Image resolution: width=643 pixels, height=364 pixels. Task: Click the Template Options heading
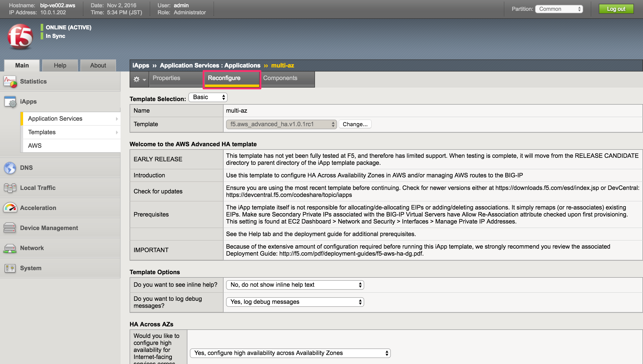pos(155,272)
